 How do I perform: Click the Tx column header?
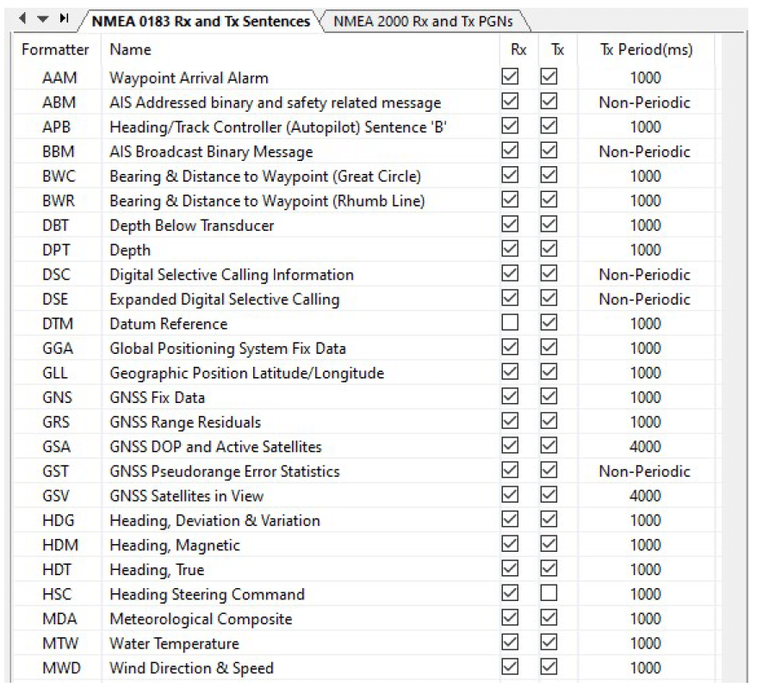click(558, 50)
